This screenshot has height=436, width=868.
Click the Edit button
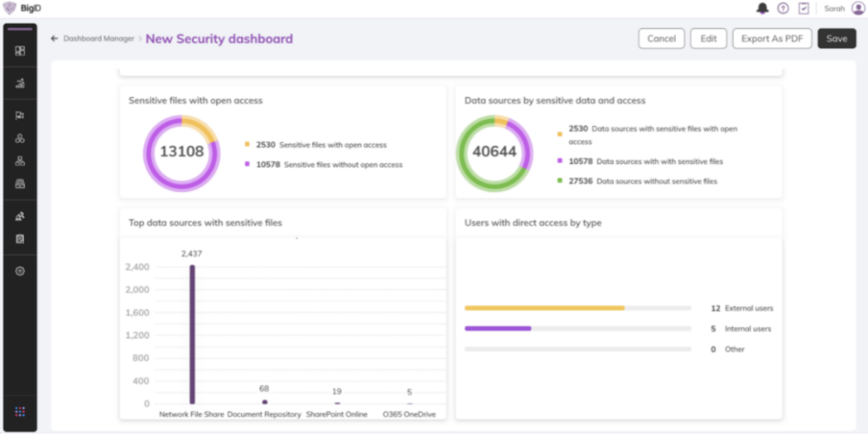click(x=708, y=39)
